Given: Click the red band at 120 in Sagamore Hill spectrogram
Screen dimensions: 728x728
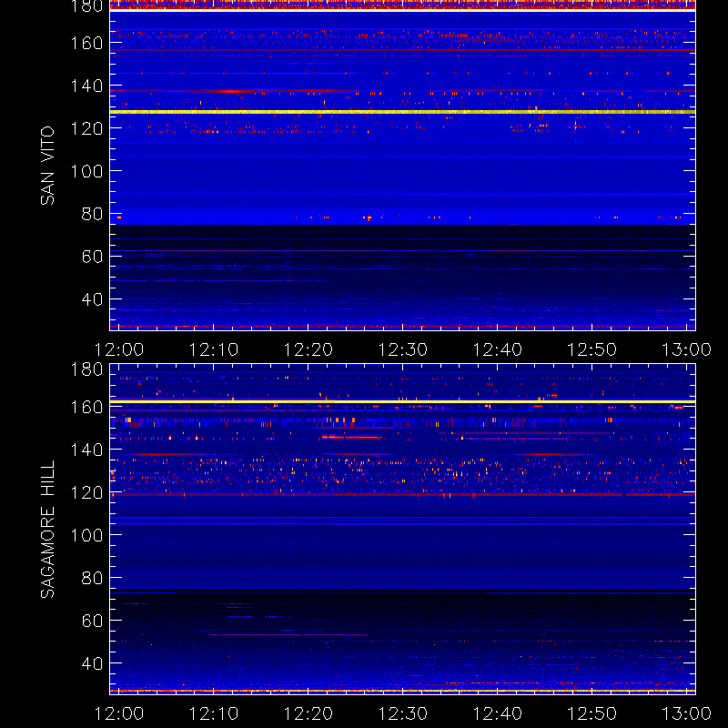Looking at the screenshot, I should click(x=402, y=495).
